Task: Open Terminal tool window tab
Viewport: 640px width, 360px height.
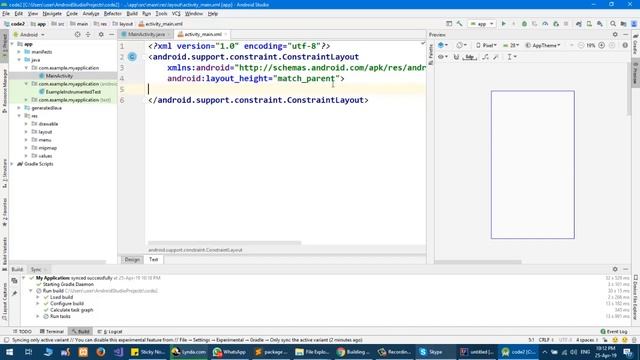Action: pyautogui.click(x=52, y=331)
